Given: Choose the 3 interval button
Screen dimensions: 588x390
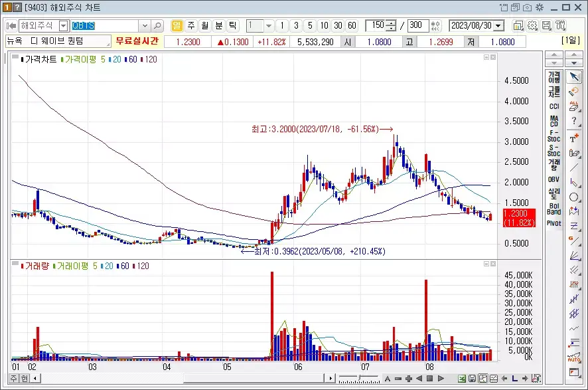Looking at the screenshot, I should click(296, 25).
